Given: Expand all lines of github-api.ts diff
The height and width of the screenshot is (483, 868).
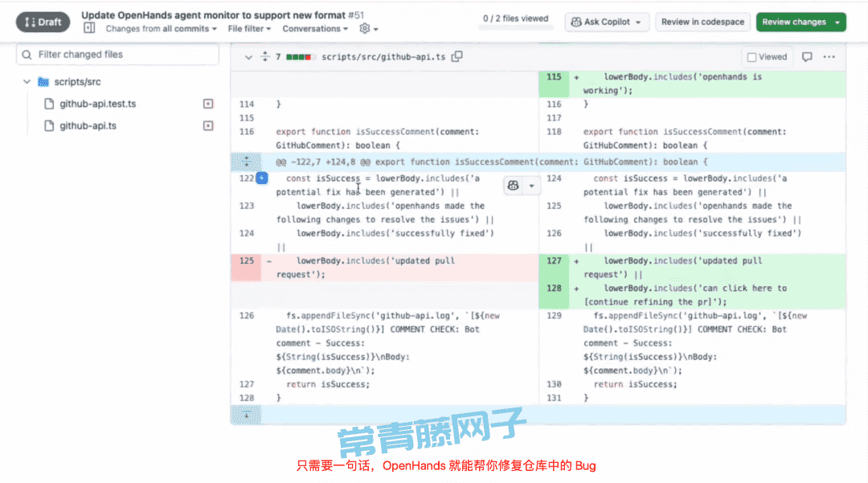Looking at the screenshot, I should [265, 56].
